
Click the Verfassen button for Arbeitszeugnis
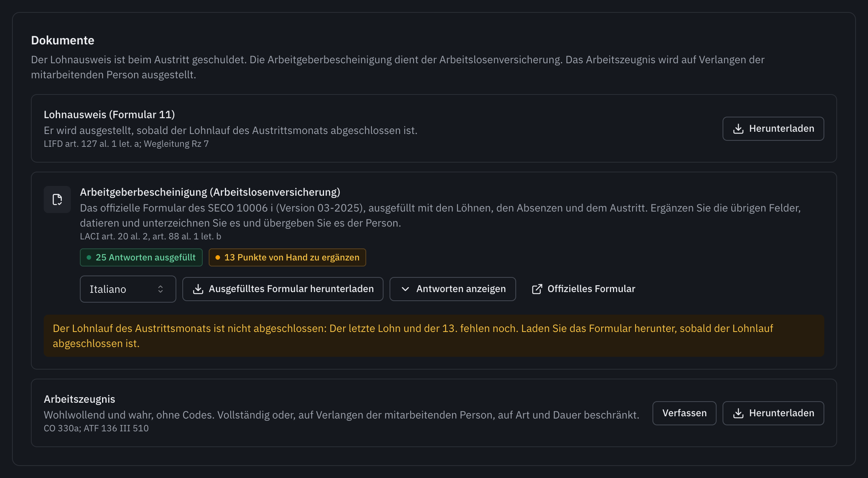(x=684, y=413)
